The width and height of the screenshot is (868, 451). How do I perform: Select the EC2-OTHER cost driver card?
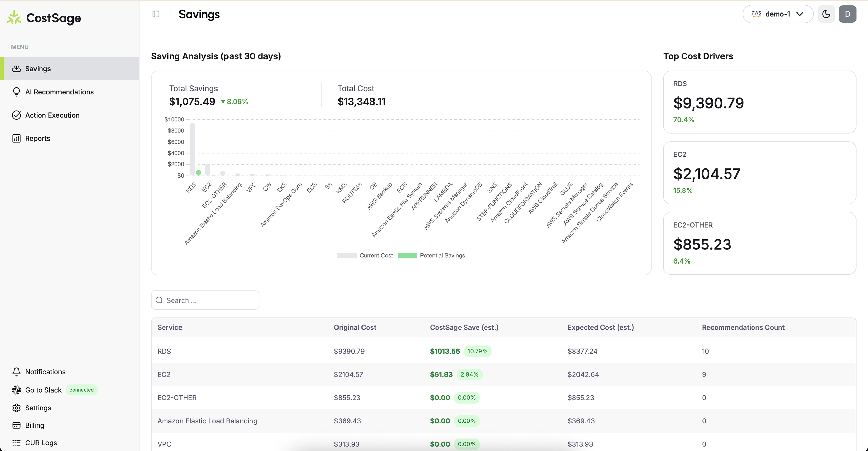pyautogui.click(x=759, y=243)
